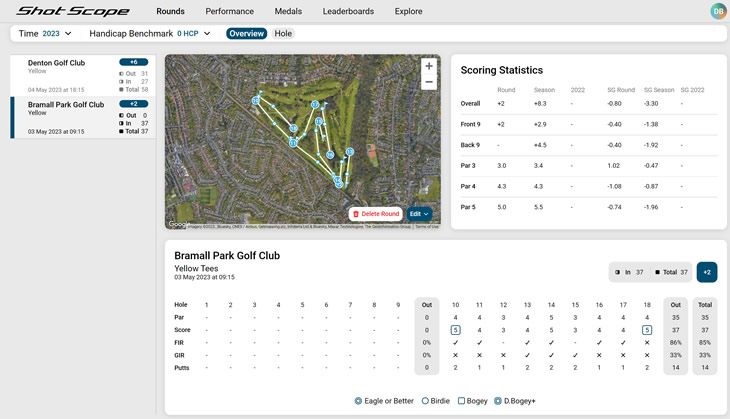Open the Rounds menu

(170, 11)
